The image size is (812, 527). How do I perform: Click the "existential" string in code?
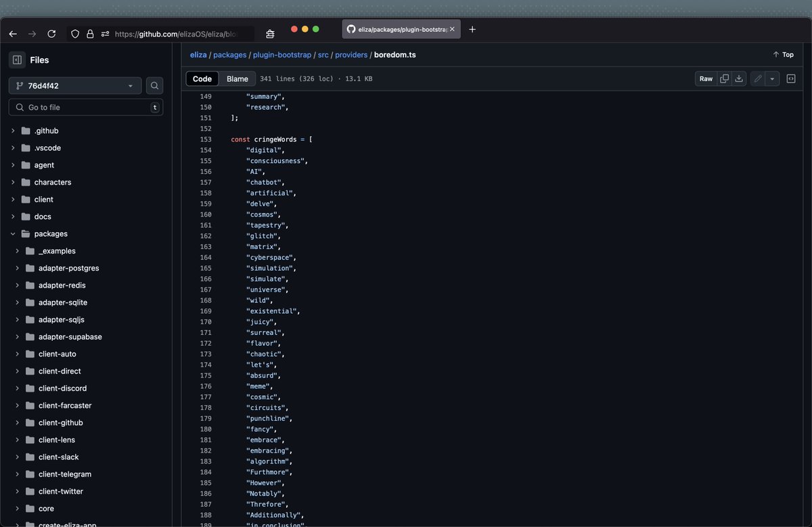(272, 311)
